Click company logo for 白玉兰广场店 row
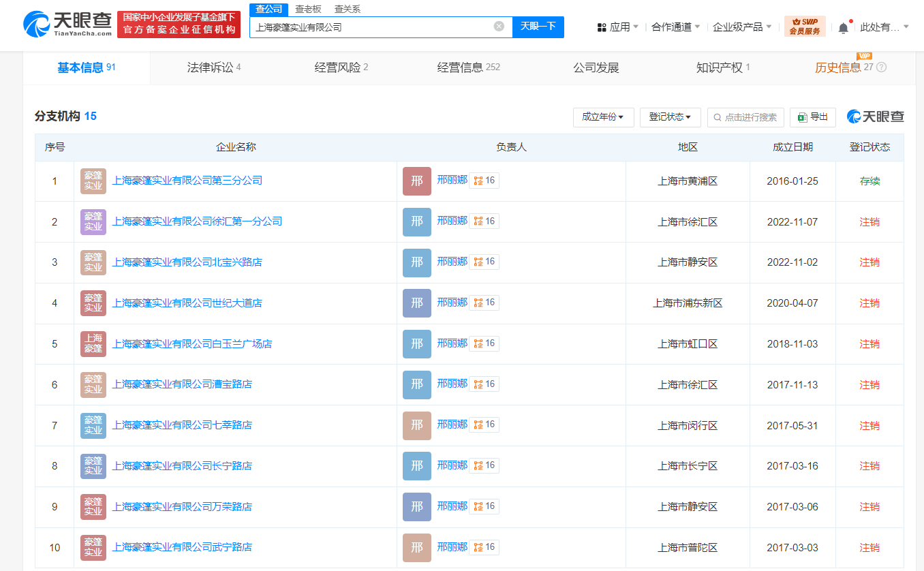 click(93, 344)
